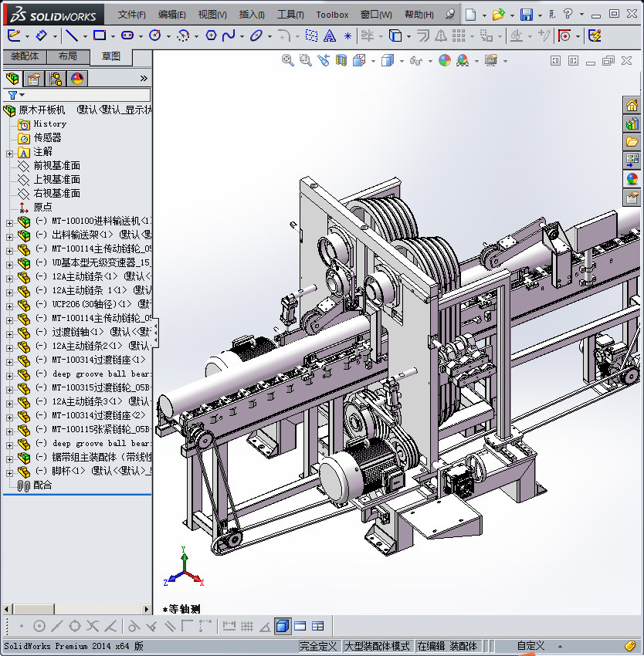Open the 插入(I) menu
This screenshot has height=656, width=644.
click(252, 15)
